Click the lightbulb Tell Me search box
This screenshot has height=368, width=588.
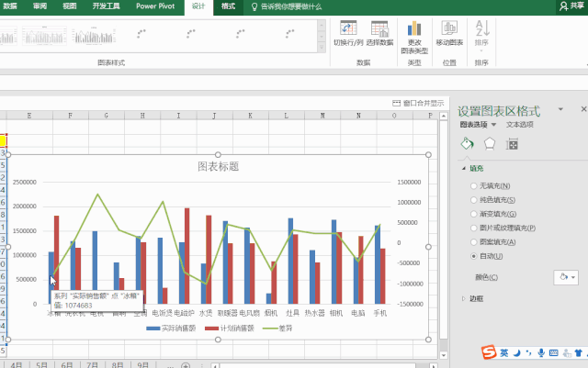[x=287, y=6]
